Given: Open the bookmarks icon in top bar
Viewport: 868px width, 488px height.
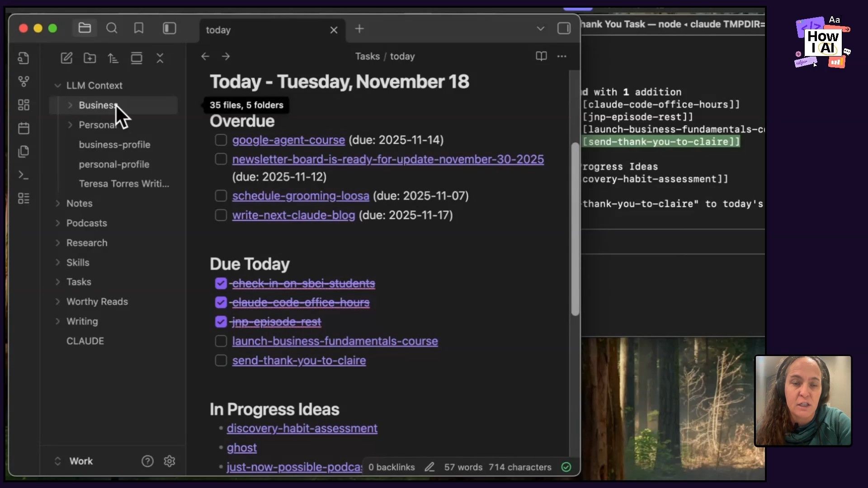Looking at the screenshot, I should point(139,28).
